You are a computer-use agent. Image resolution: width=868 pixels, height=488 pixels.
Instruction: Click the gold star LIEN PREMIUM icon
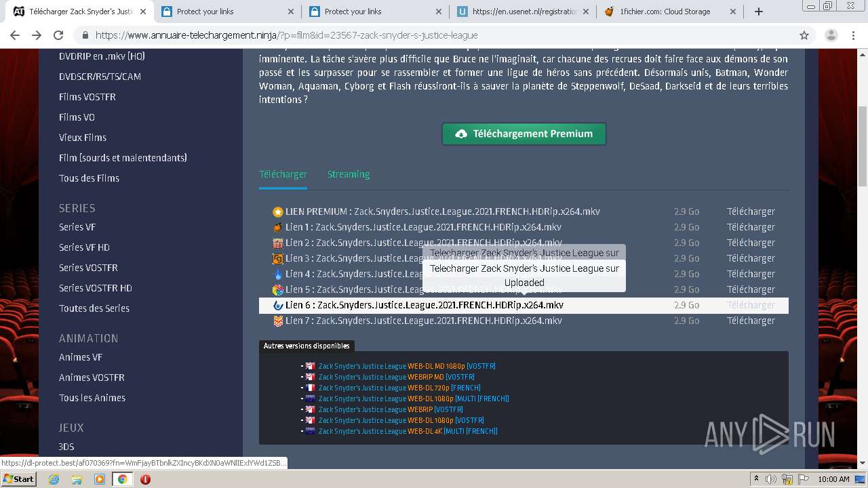click(277, 212)
